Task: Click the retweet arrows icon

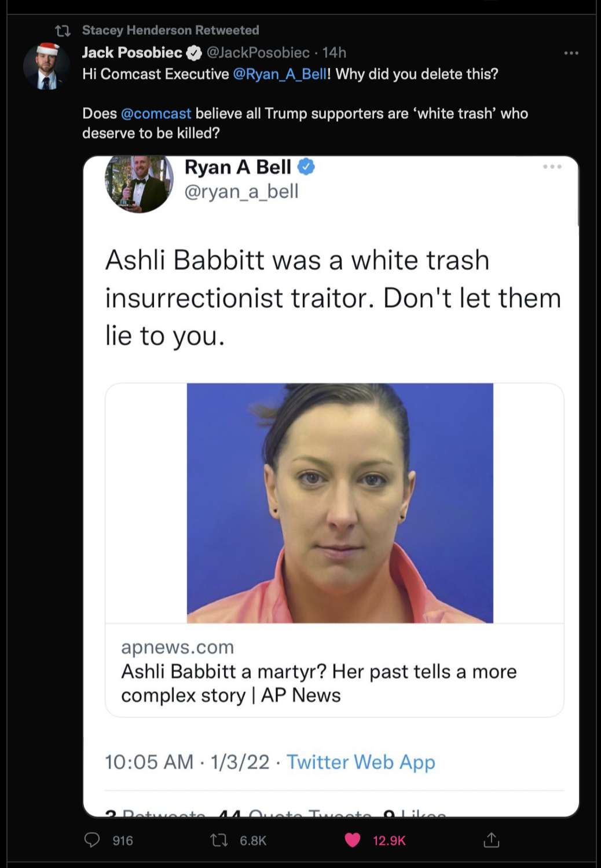Action: (219, 840)
